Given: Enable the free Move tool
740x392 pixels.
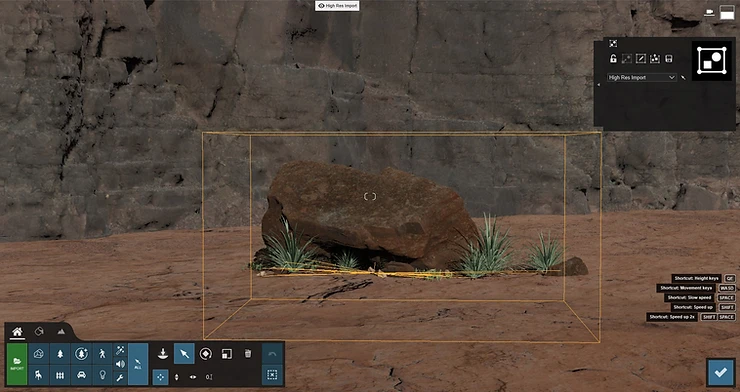Looking at the screenshot, I should pos(160,377).
